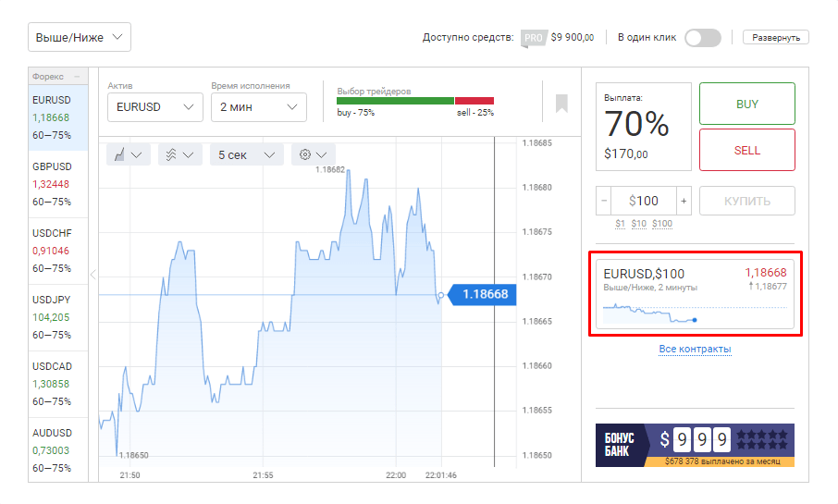
Task: Toggle the 'В один клик' switch
Action: (702, 38)
